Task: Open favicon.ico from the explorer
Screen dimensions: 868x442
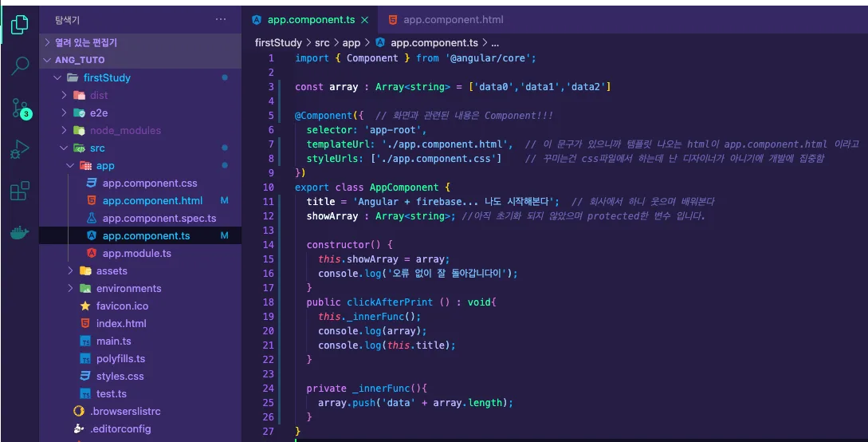Action: 122,306
